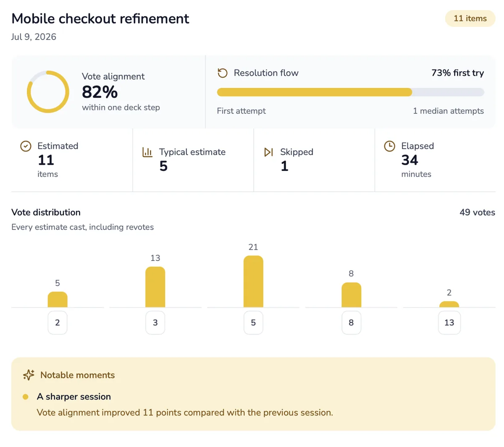Select the card value 8 chip
This screenshot has height=447, width=504.
[x=351, y=323]
